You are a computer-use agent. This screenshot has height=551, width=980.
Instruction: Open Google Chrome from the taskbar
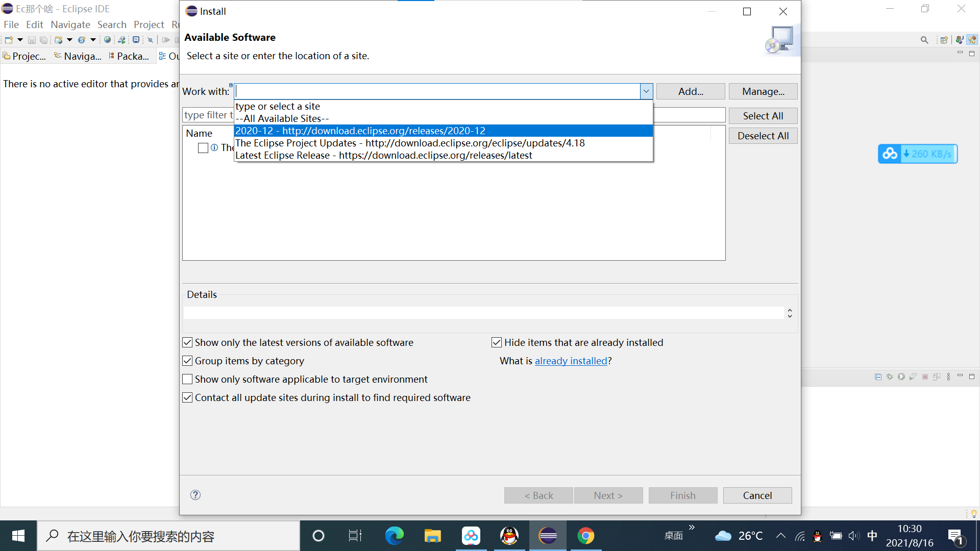(x=586, y=536)
